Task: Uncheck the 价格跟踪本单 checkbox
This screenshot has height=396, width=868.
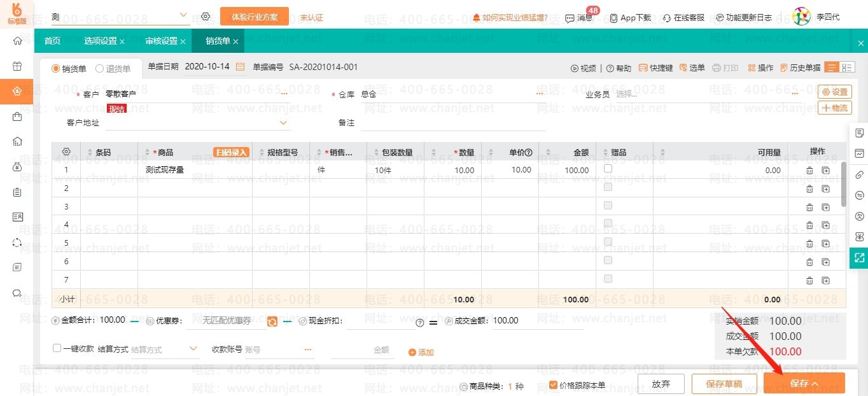Action: (553, 385)
